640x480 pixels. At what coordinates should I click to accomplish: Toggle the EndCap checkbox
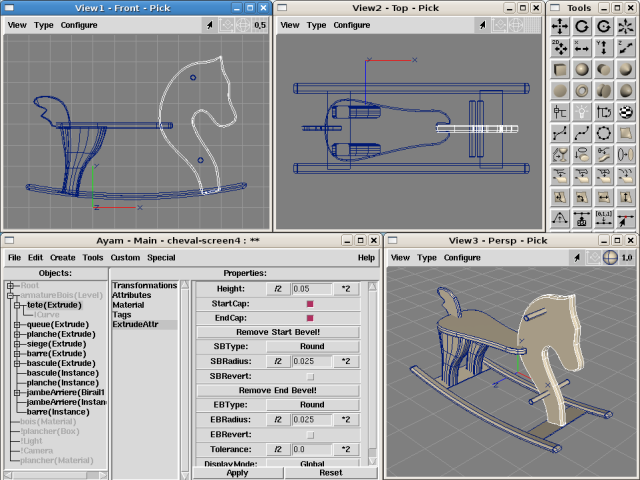[x=310, y=318]
